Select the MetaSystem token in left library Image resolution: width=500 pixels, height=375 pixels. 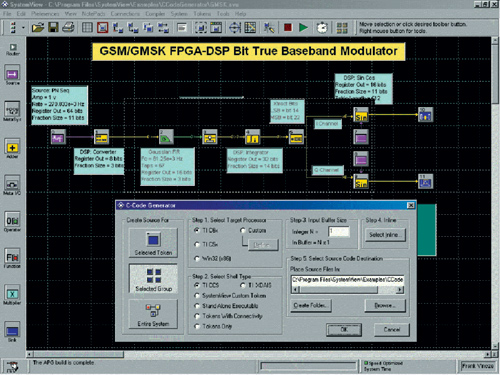click(x=12, y=111)
